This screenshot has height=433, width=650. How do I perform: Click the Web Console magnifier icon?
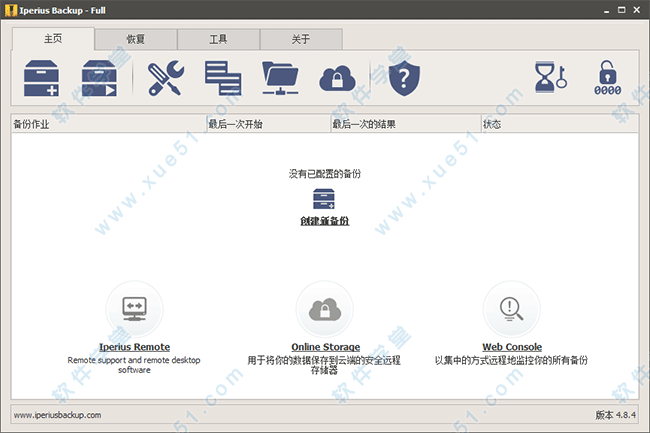point(512,309)
